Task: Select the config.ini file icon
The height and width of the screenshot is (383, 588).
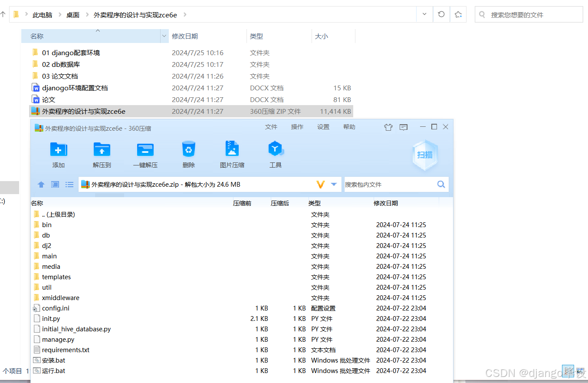Action: (36, 308)
